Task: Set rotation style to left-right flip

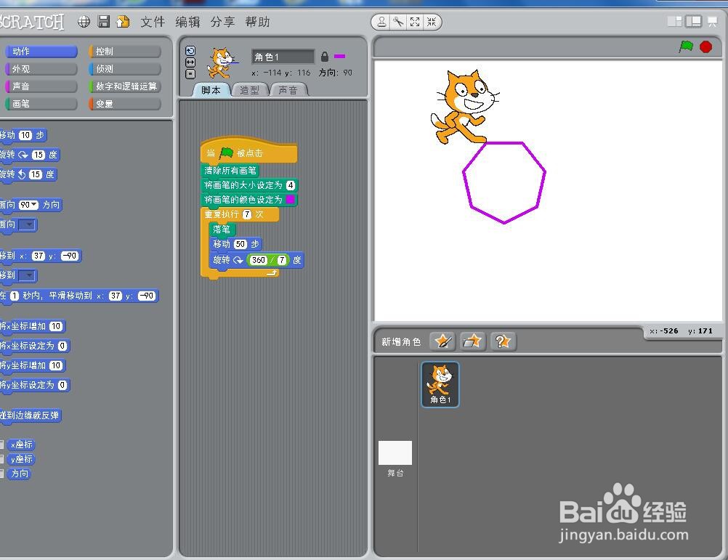Action: coord(190,62)
